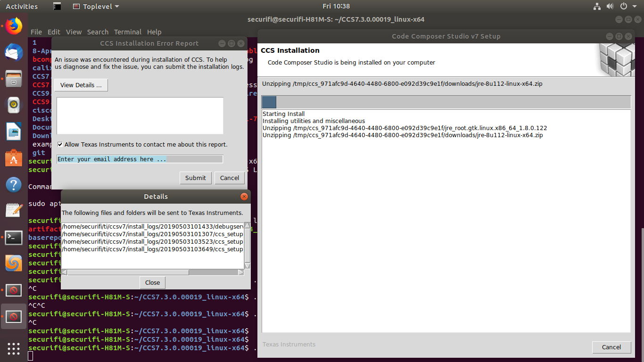Open the Toplevel application menu
Image resolution: width=644 pixels, height=362 pixels.
96,6
